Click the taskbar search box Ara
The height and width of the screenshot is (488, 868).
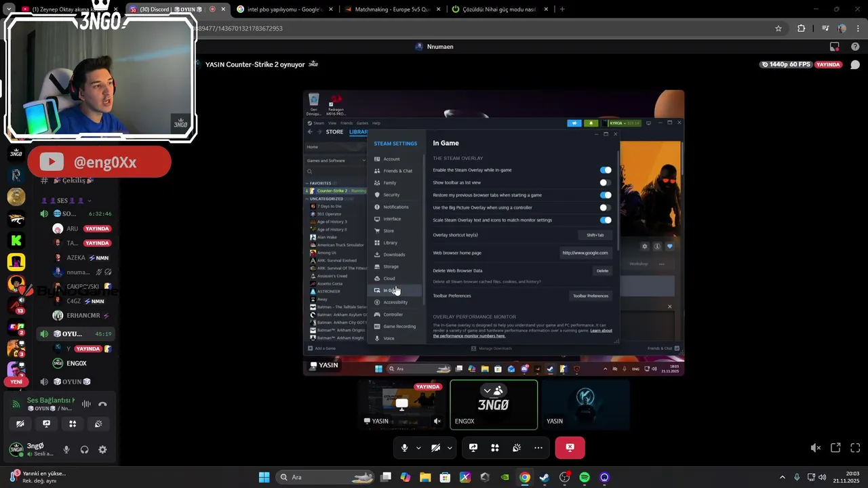tap(323, 477)
